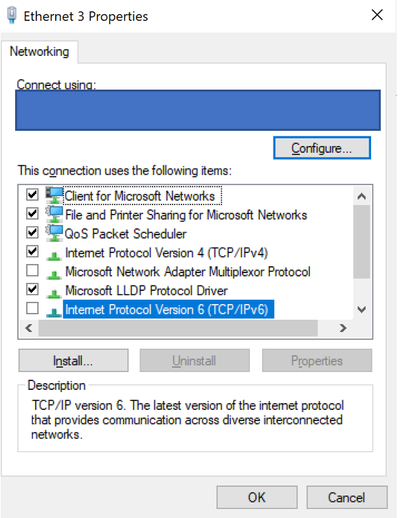This screenshot has height=518, width=400.
Task: Click the Ethernet adapter icon in title bar
Action: pyautogui.click(x=12, y=15)
